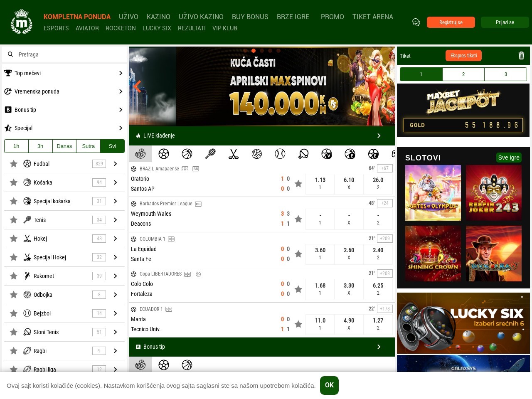532x399 pixels.
Task: Favorite Hokej with star toggle
Action: (x=14, y=239)
